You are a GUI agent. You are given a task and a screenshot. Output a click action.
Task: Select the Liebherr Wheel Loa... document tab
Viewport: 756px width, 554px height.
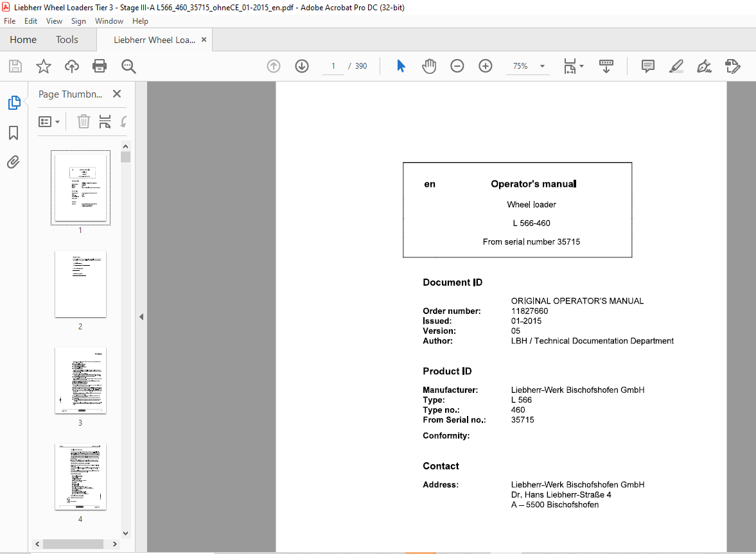point(154,40)
